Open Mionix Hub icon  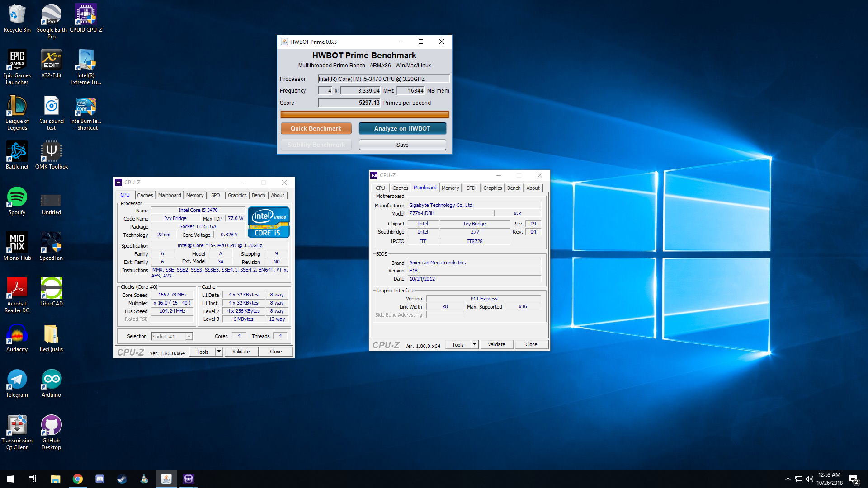[x=17, y=246]
